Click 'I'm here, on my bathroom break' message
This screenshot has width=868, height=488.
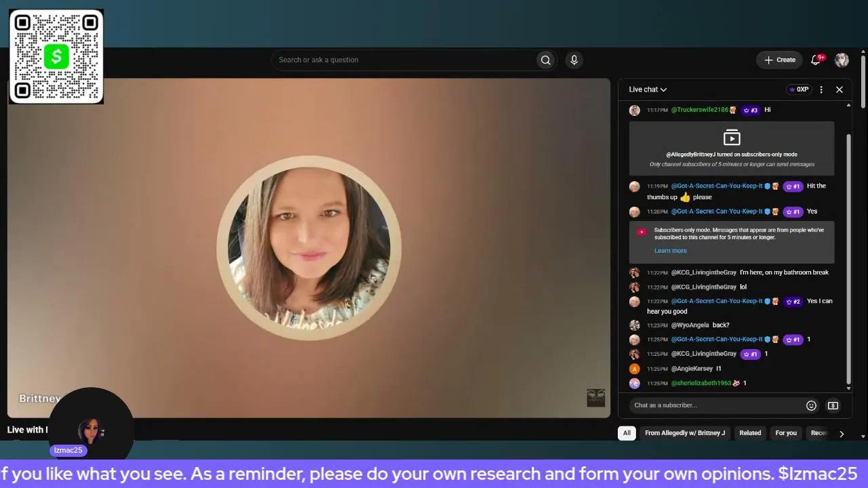784,272
